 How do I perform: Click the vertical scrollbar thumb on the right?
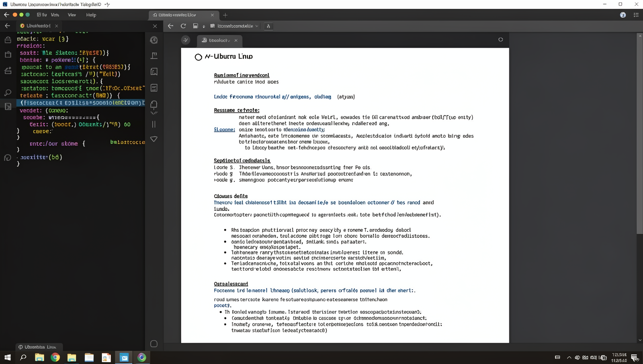[x=640, y=136]
